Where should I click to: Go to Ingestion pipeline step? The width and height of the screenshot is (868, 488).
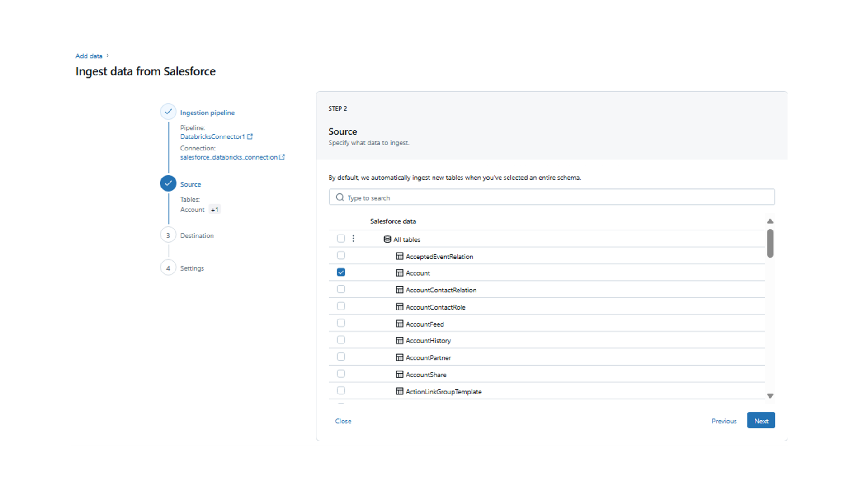pos(207,113)
